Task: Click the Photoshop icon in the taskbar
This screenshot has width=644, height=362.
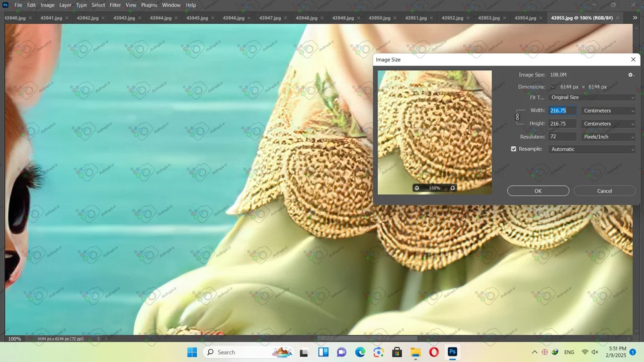Action: (x=452, y=352)
